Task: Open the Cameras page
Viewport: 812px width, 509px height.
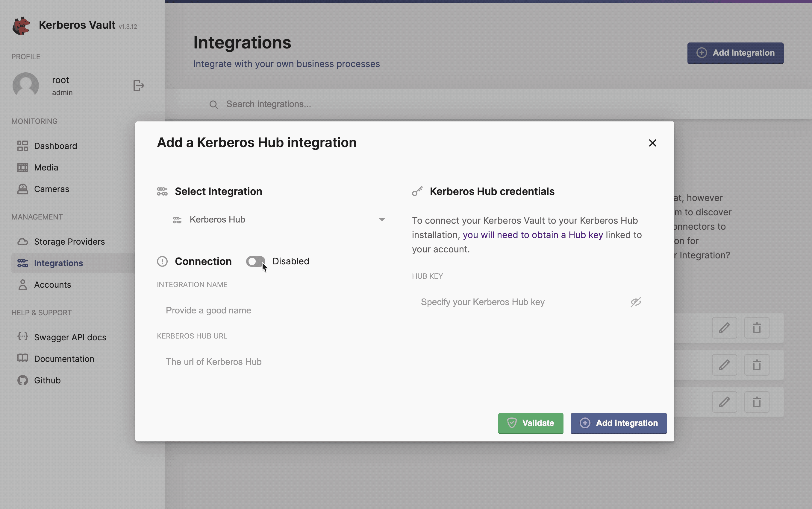Action: pyautogui.click(x=51, y=189)
